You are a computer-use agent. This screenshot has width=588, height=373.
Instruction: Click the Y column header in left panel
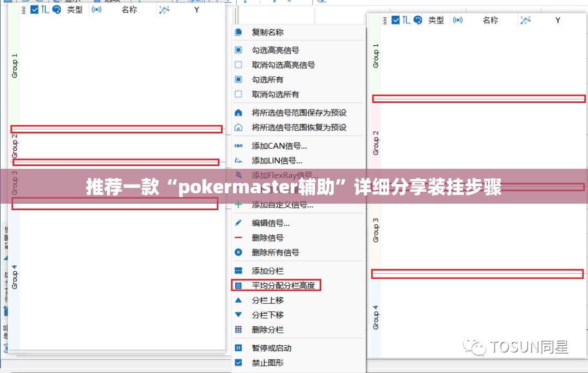tap(197, 10)
